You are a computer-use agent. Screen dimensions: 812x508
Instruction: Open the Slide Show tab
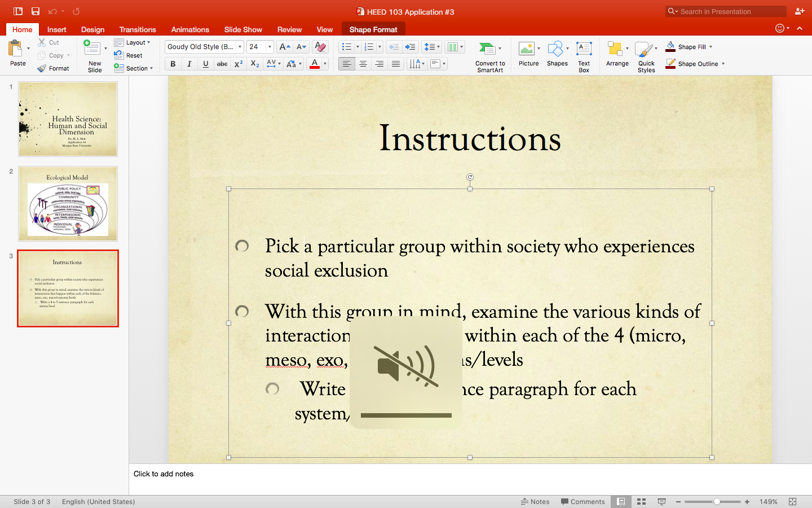point(243,29)
